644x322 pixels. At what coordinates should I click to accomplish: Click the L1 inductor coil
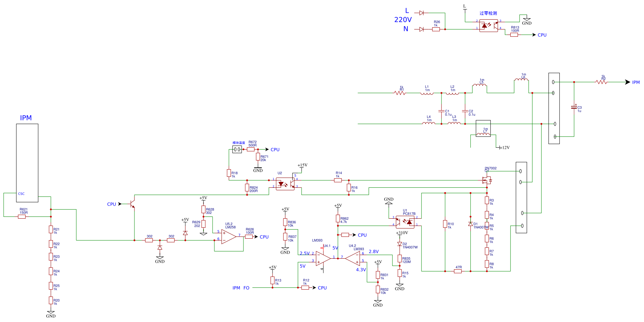427,93
